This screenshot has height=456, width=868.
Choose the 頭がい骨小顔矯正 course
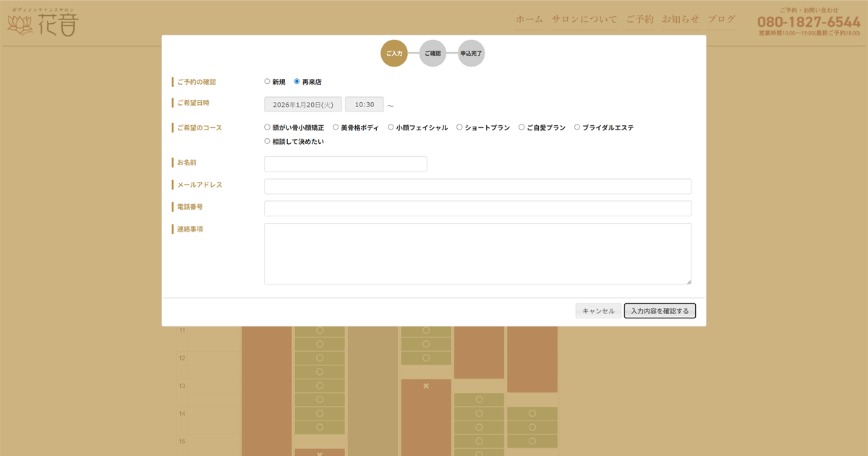268,127
